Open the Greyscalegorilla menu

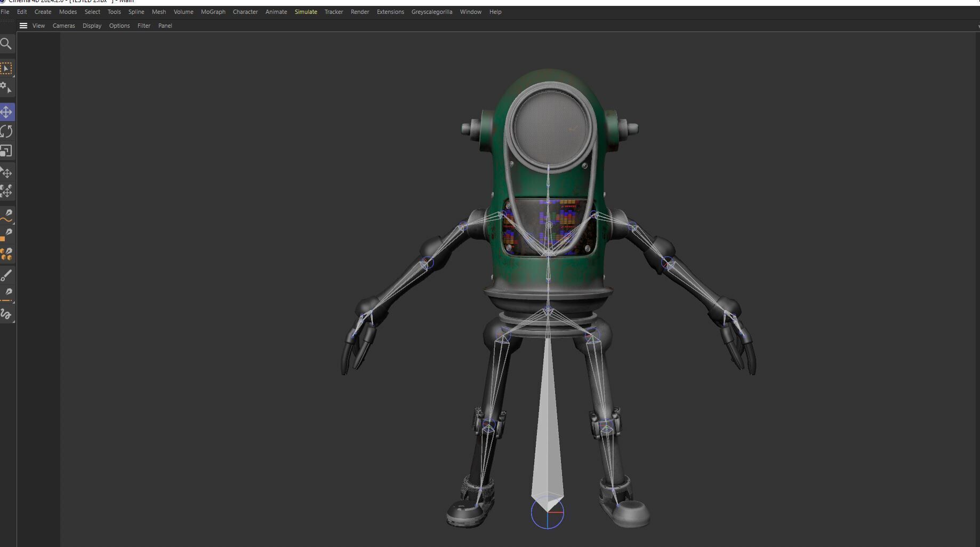coord(432,12)
